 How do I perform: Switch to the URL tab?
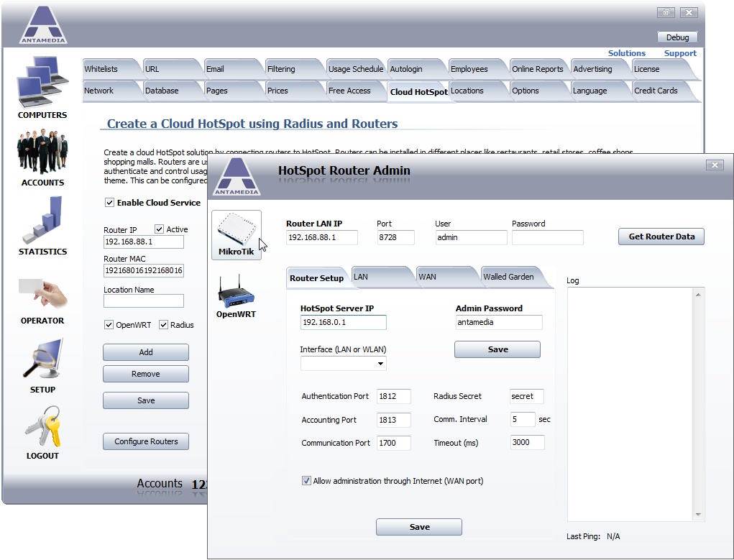click(x=173, y=69)
